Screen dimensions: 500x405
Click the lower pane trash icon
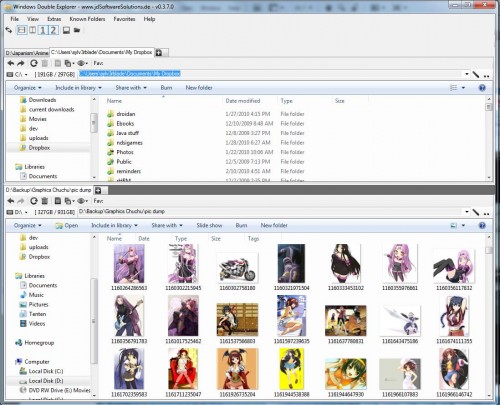tap(45, 201)
